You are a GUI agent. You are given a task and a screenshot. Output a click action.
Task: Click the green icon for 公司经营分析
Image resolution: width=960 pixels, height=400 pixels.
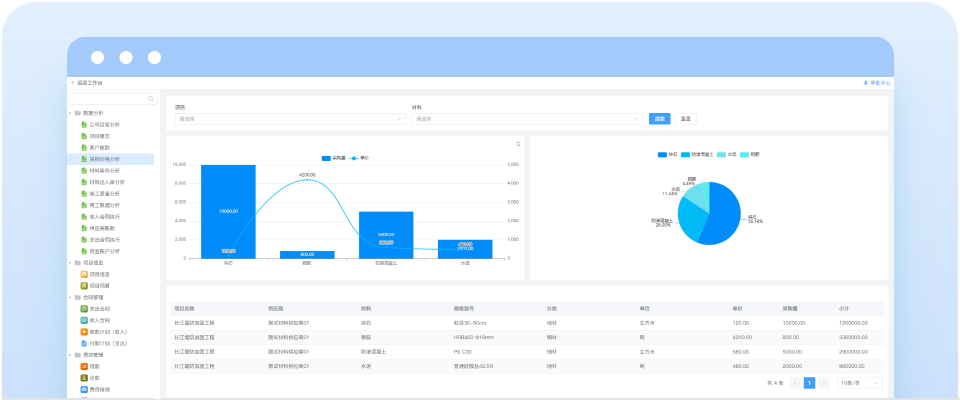[84, 124]
